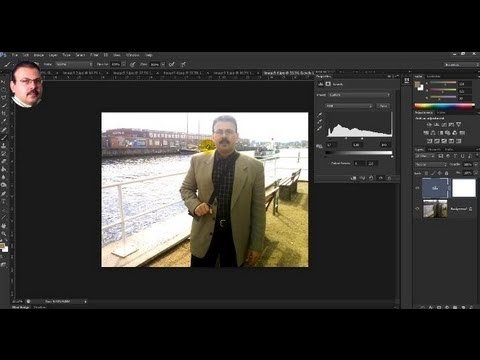Select the Background layer thumbnail

tap(435, 209)
